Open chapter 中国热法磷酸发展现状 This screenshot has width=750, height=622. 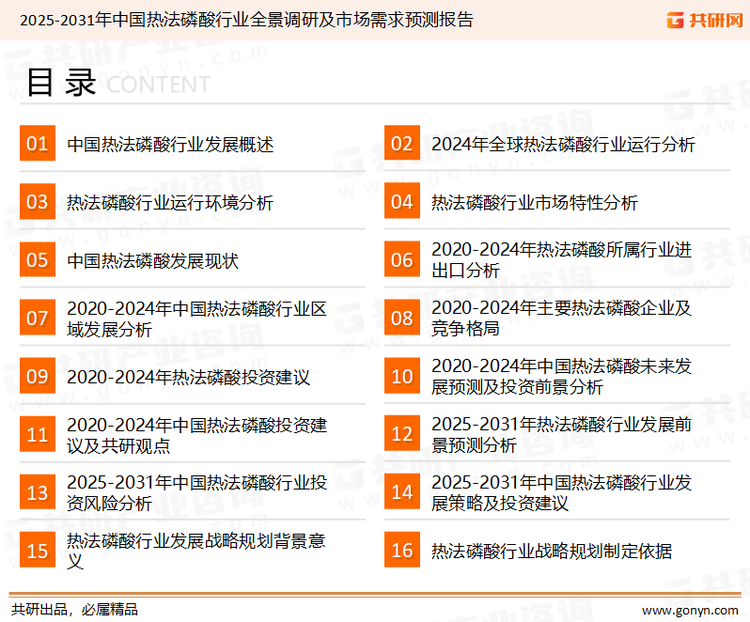(x=153, y=261)
